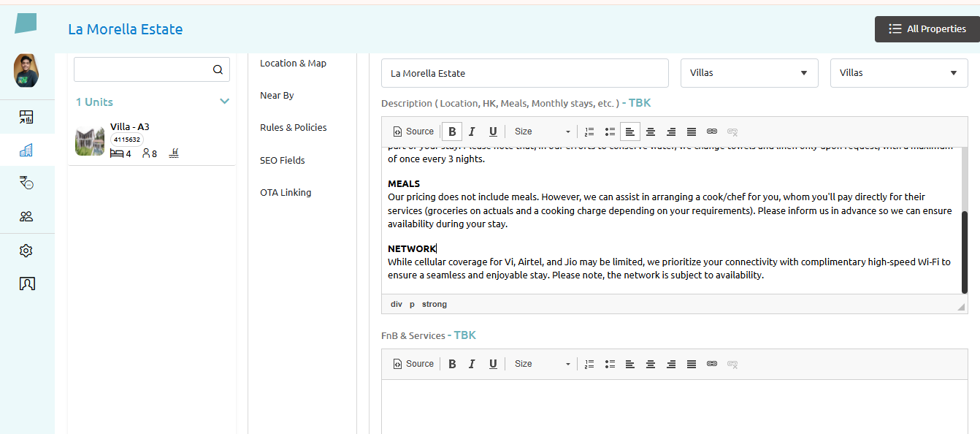Viewport: 980px width, 434px height.
Task: Open the buildings icon in left sidebar
Action: click(x=26, y=151)
